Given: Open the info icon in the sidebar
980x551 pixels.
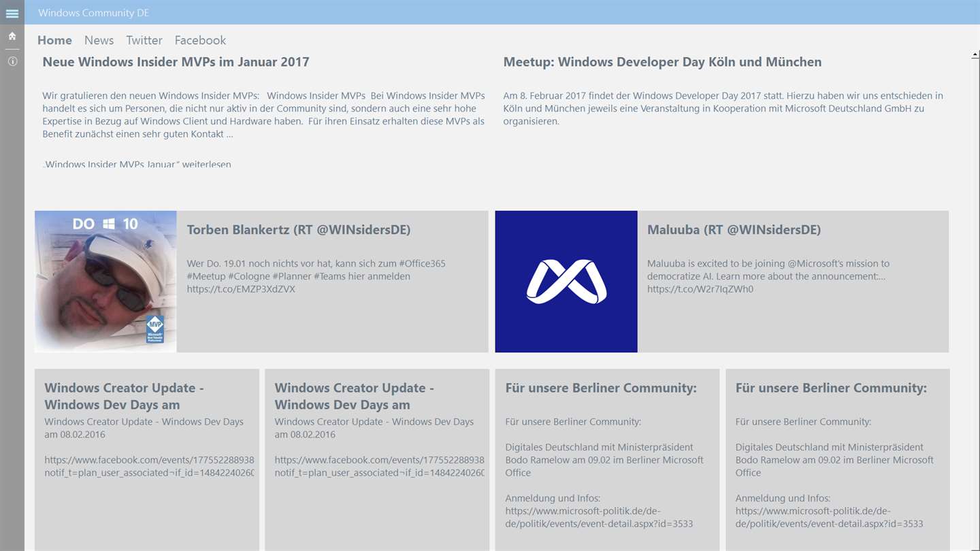Looking at the screenshot, I should 12,61.
